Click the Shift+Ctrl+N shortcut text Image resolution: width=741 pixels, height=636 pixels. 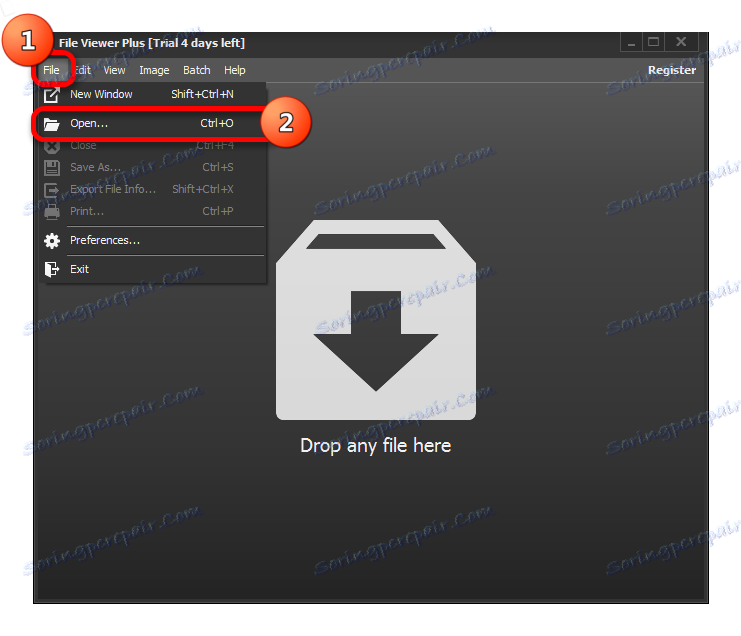tap(202, 95)
